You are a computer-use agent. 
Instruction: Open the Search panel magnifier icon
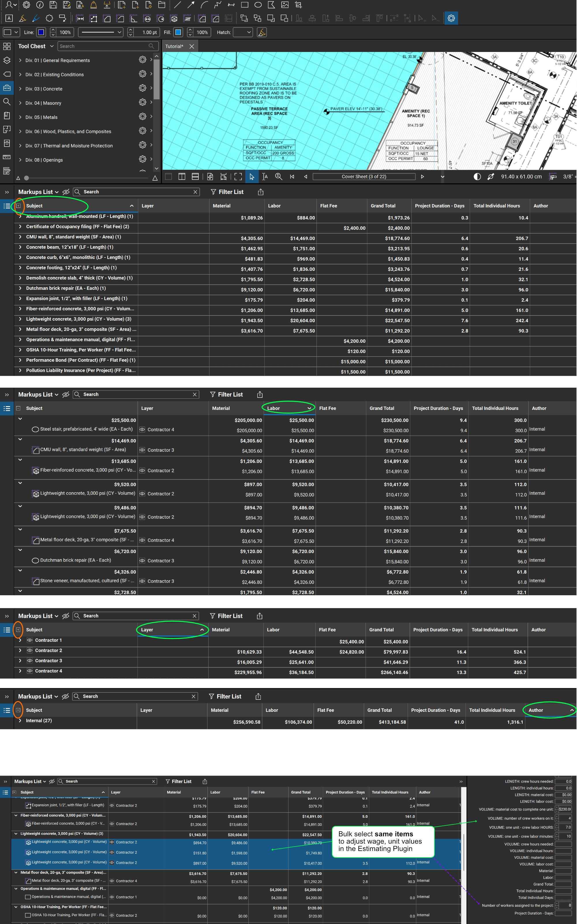coord(6,102)
